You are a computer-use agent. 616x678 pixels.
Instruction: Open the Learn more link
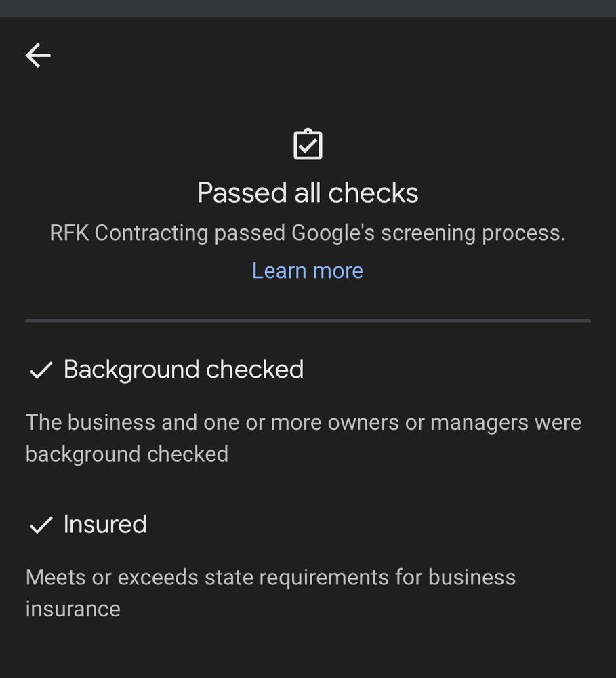[308, 271]
